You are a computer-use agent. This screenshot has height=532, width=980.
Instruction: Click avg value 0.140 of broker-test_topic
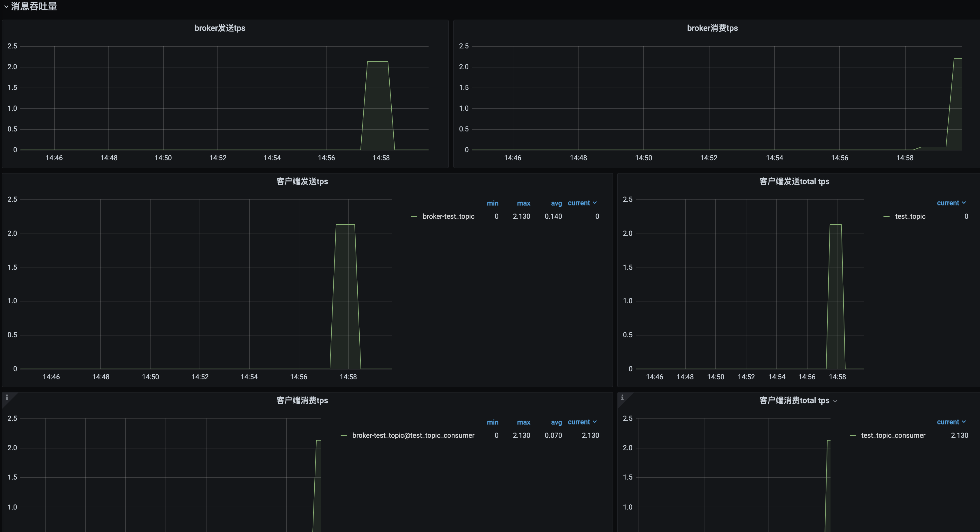553,216
